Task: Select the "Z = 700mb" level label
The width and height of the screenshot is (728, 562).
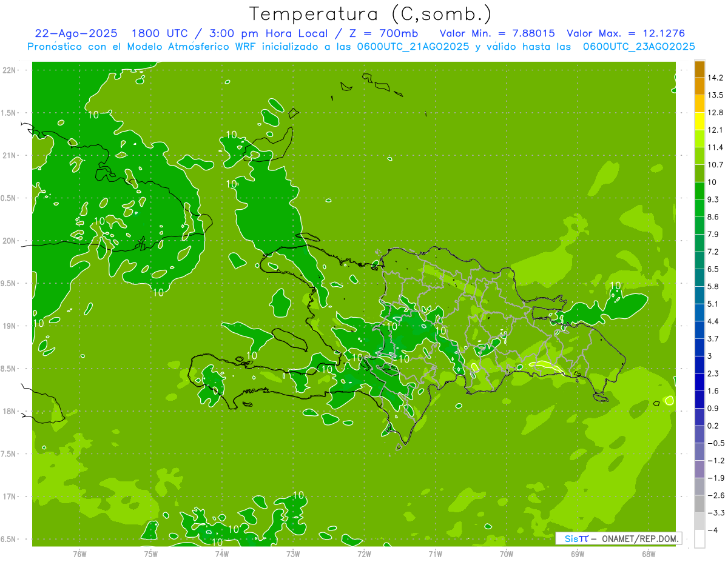Action: (383, 33)
